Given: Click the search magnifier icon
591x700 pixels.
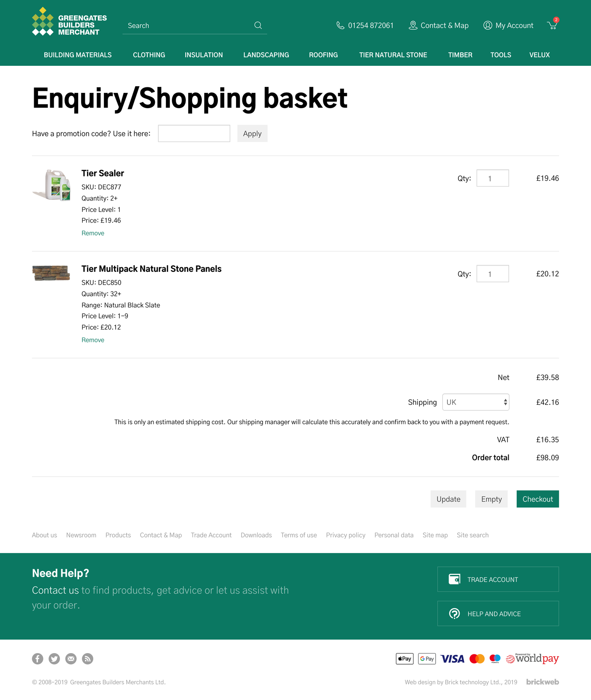Looking at the screenshot, I should click(x=258, y=25).
